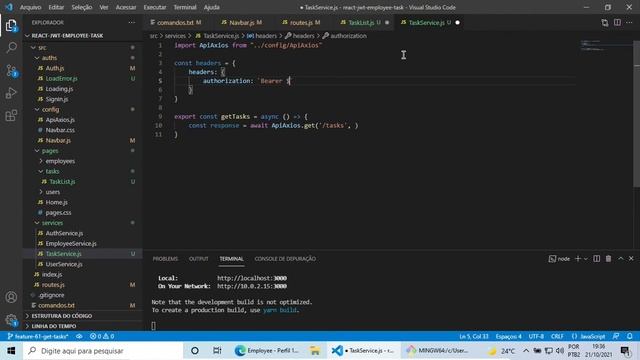Open File Explorer from taskbar
Screen dimensions: 640x360
(315, 351)
